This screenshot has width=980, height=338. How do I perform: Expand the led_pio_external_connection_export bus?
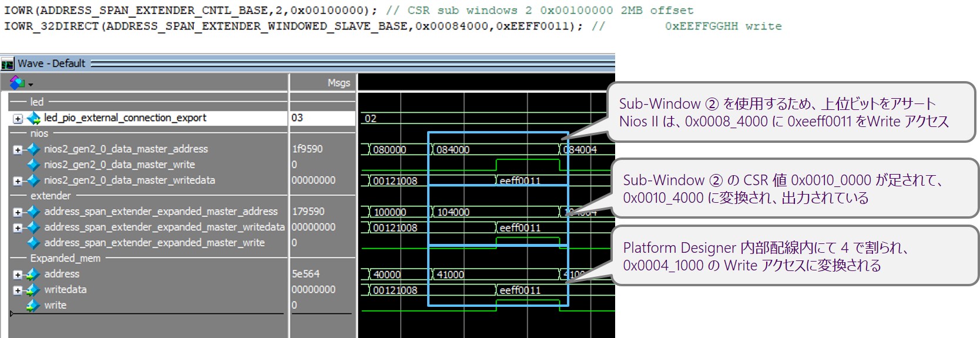click(x=18, y=119)
